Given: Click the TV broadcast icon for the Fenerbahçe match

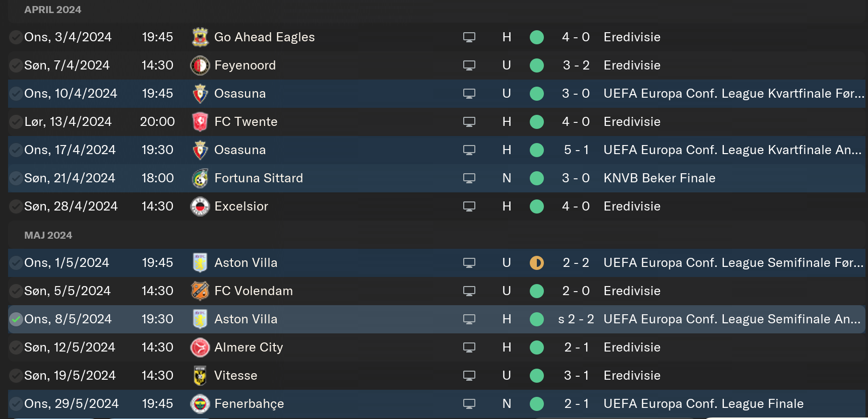Looking at the screenshot, I should pyautogui.click(x=469, y=404).
